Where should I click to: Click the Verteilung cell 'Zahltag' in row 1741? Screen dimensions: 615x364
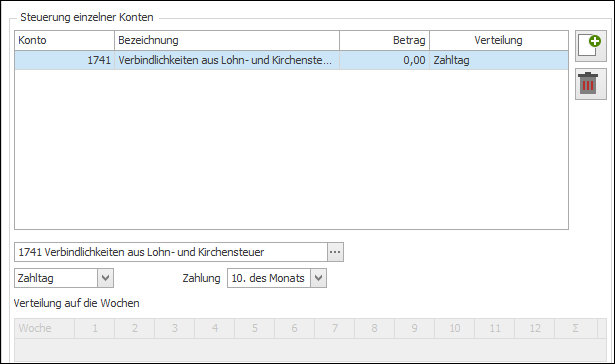(x=499, y=60)
